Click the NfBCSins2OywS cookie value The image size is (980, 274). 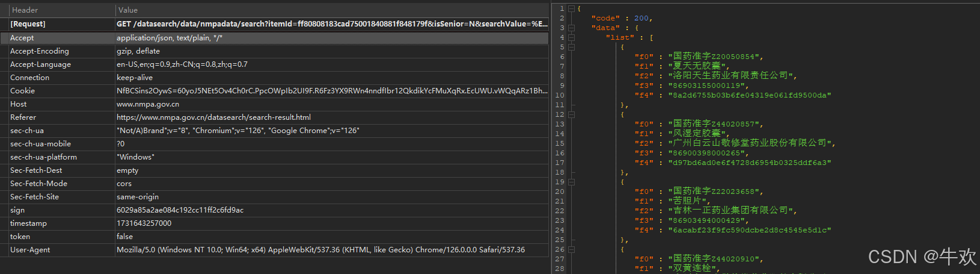click(x=332, y=91)
